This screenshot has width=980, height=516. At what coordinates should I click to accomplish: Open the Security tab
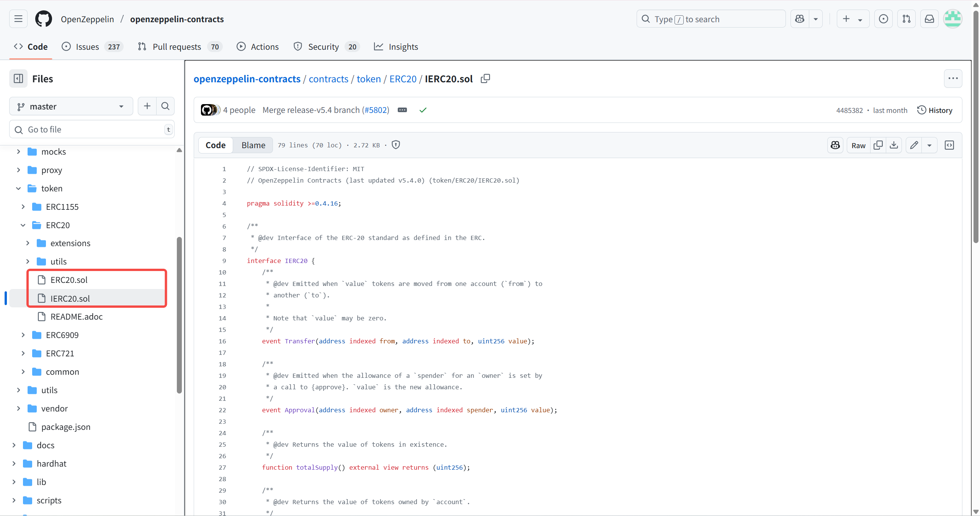pos(323,47)
